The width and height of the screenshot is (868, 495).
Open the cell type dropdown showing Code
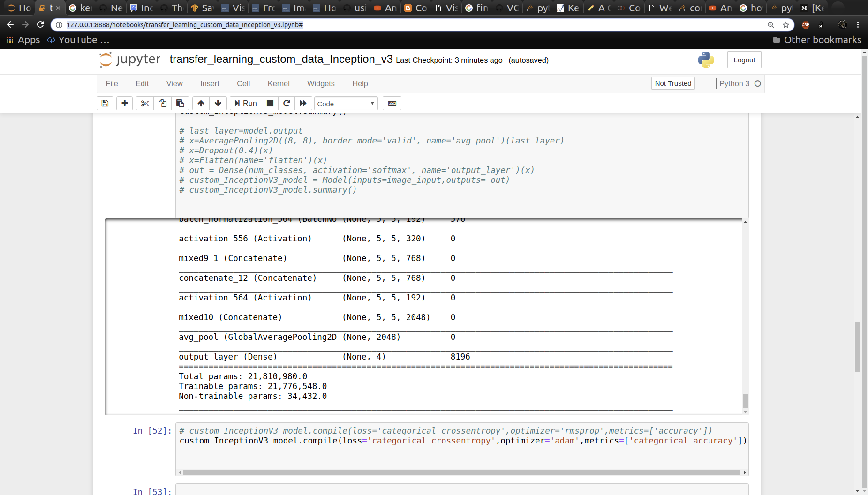point(346,103)
